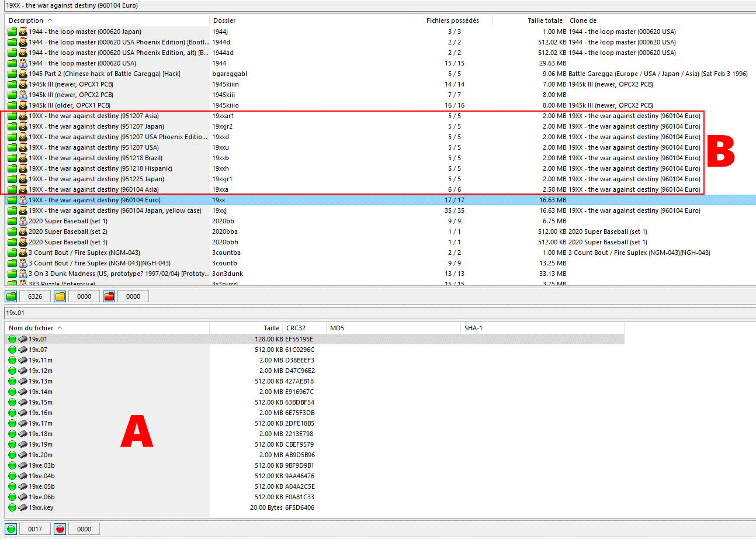Sort list by Taille totale column
Screen dimensions: 756x539
(545, 20)
